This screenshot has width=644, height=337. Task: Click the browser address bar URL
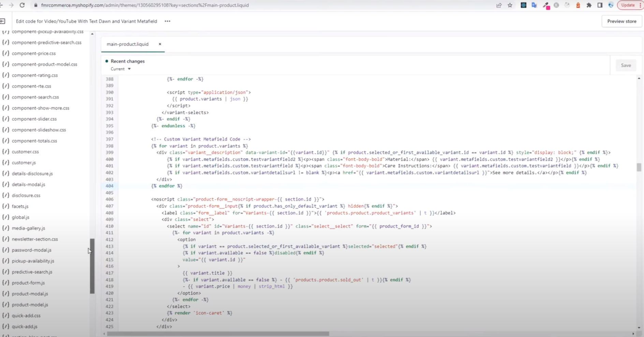coord(145,5)
